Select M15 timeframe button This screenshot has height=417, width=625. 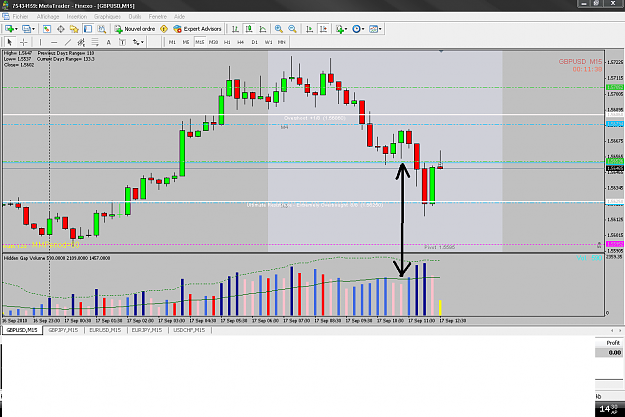[x=200, y=42]
